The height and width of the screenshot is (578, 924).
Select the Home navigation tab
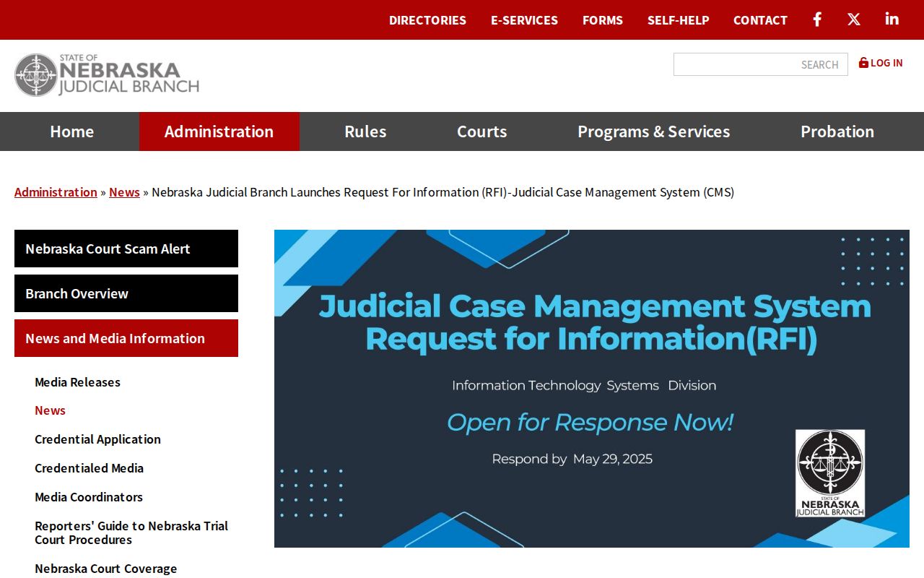pyautogui.click(x=72, y=131)
